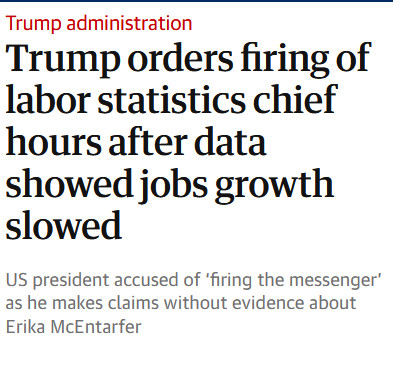This screenshot has height=372, width=393.
Task: Click the word 'jobs' in the headline
Action: [173, 185]
